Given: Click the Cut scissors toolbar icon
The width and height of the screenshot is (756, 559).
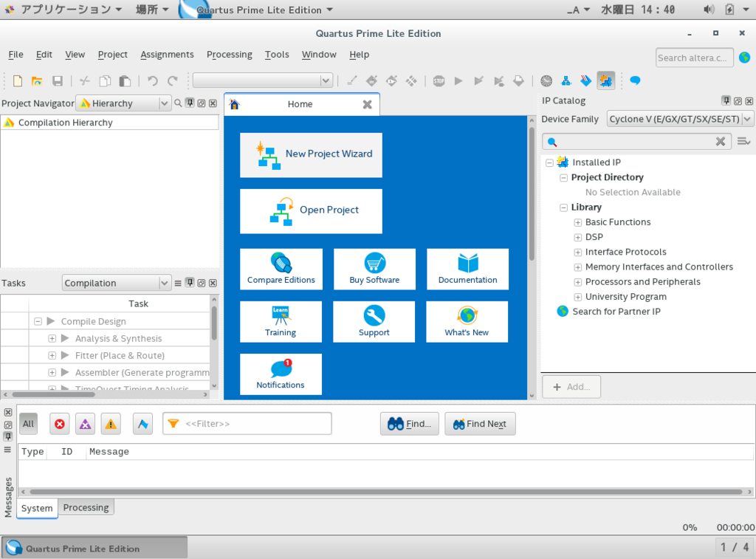Looking at the screenshot, I should click(85, 80).
